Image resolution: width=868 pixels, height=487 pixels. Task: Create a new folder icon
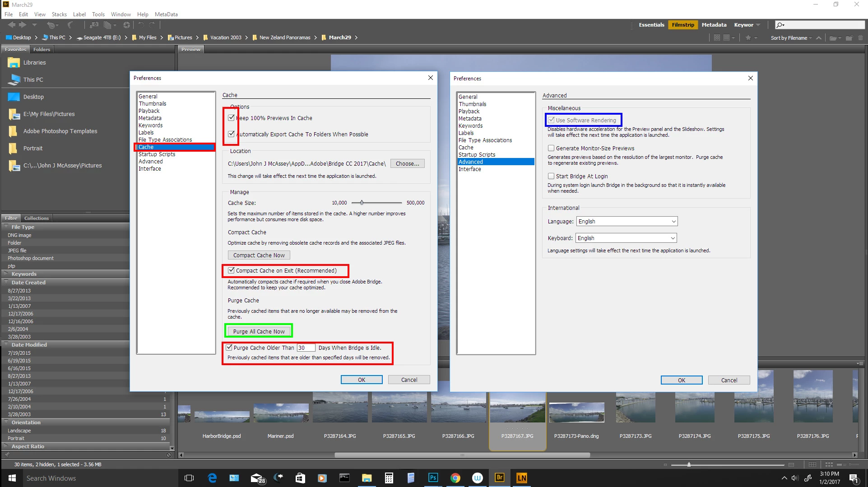[849, 38]
